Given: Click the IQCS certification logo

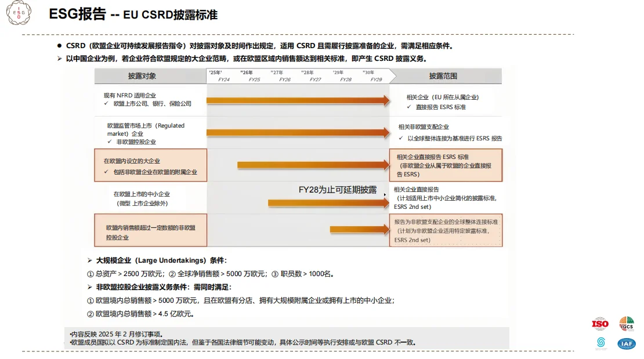Looking at the screenshot, I should [627, 324].
